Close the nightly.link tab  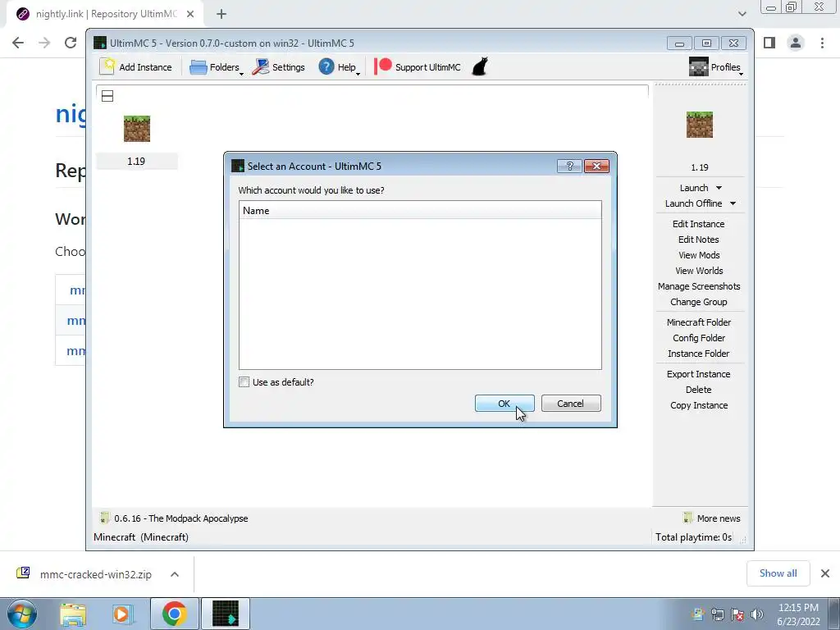click(x=190, y=14)
